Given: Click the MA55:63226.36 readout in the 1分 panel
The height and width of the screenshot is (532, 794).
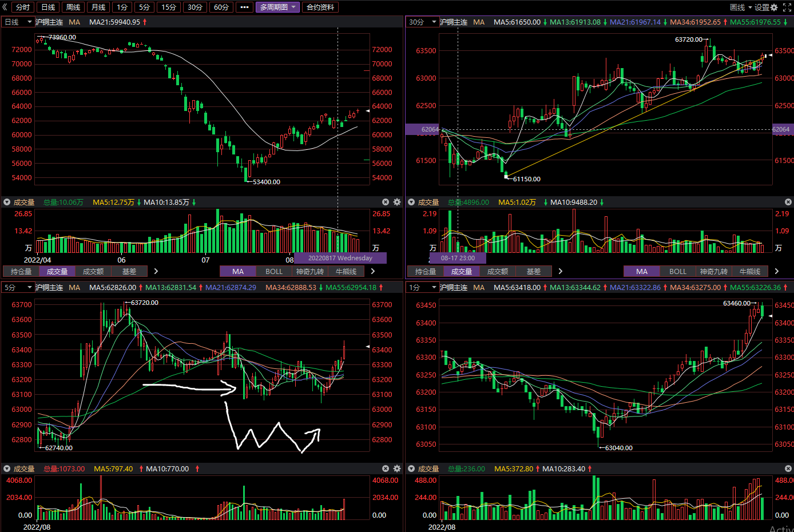Looking at the screenshot, I should pos(755,287).
